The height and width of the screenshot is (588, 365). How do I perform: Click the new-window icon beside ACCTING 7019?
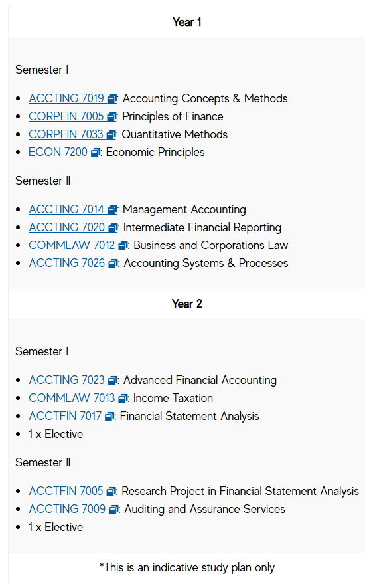pos(112,98)
